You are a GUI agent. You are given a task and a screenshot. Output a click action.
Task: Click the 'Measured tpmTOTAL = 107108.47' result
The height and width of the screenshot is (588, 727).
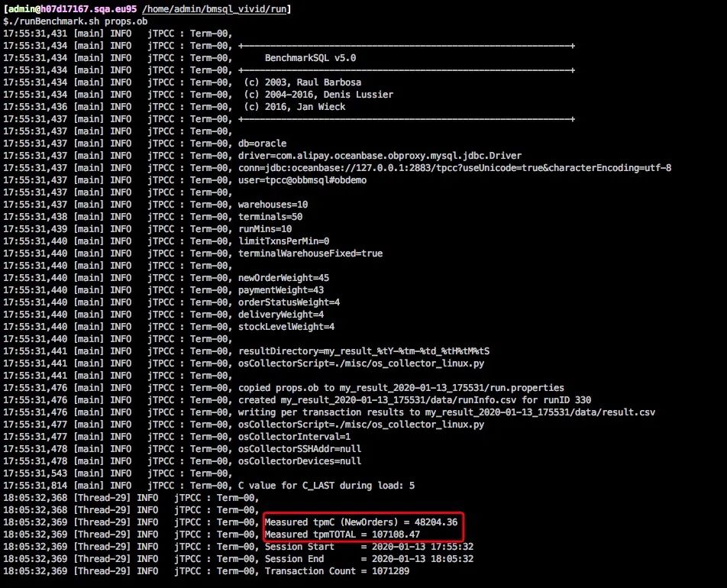[342, 535]
